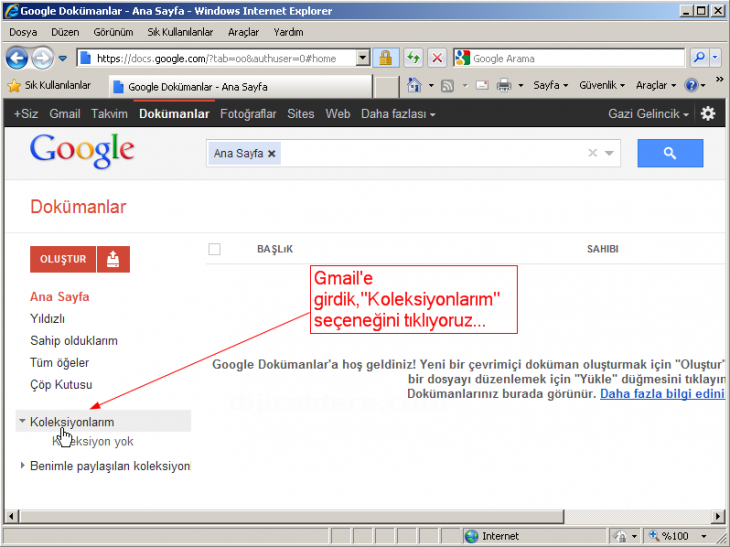
Task: Click the Google logo
Action: coord(82,150)
